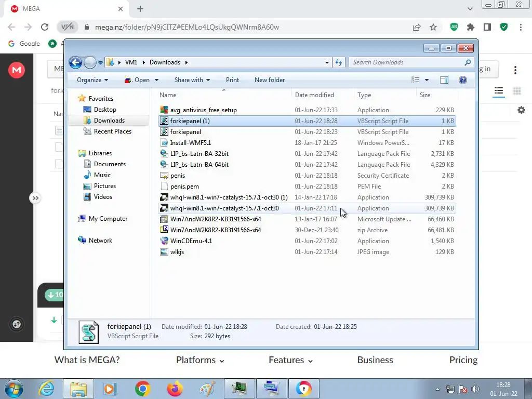Expand the MEGA sidebar chevron
532x399 pixels.
35,198
